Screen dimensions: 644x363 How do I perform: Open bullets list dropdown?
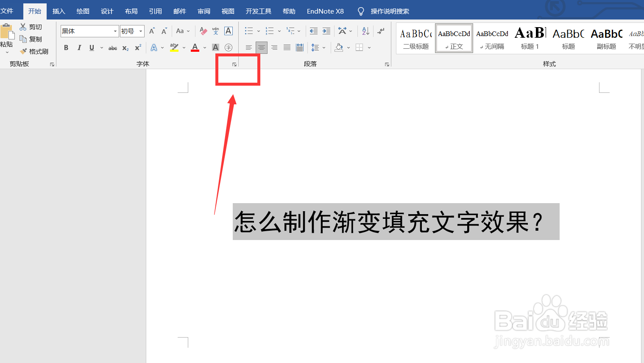[x=258, y=31]
